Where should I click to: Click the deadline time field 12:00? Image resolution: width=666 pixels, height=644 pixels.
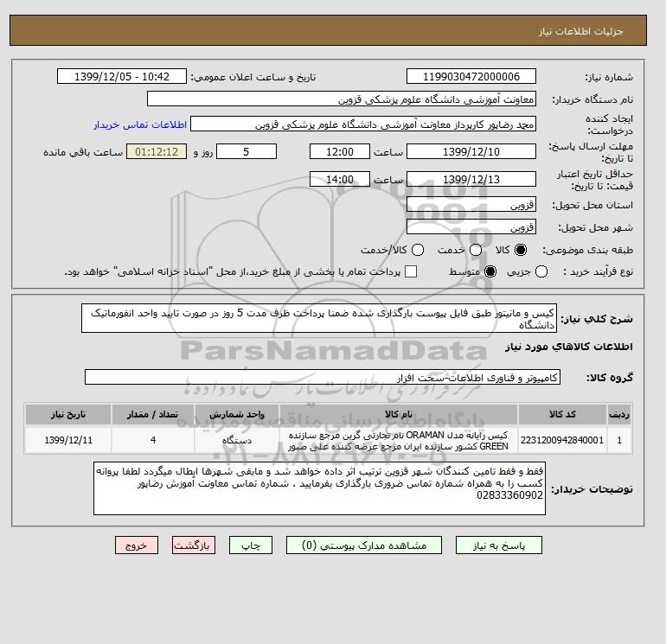click(x=340, y=151)
